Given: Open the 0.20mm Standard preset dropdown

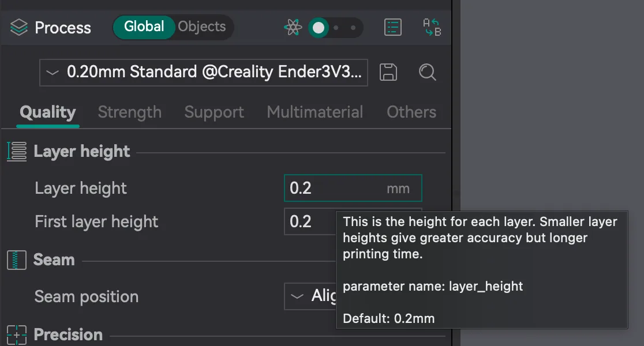Looking at the screenshot, I should [203, 73].
